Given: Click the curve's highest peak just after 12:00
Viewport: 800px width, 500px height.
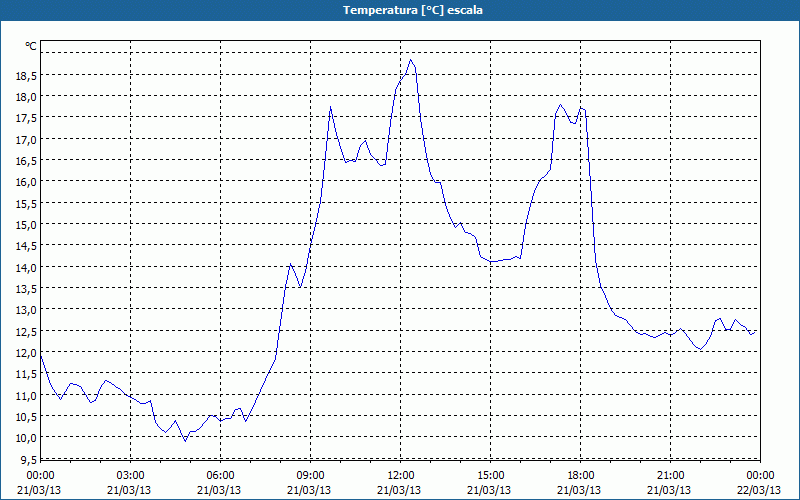Looking at the screenshot, I should click(x=411, y=60).
